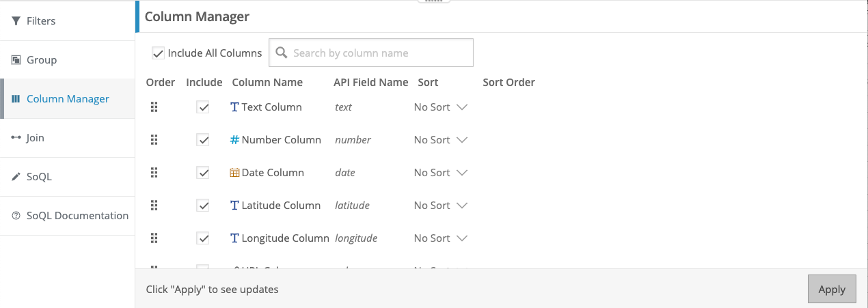Switch to the Group tab
Viewport: 868px width, 308px height.
pyautogui.click(x=68, y=60)
